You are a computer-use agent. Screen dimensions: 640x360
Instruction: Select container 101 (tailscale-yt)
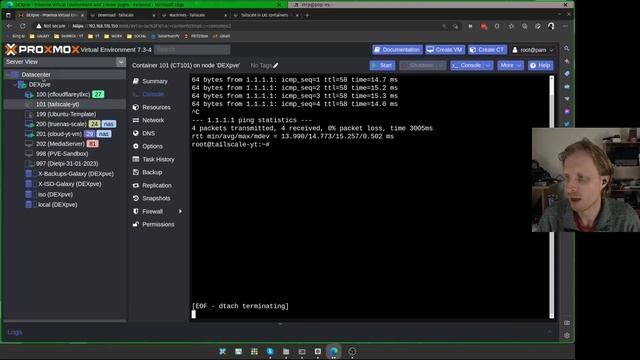(x=58, y=104)
